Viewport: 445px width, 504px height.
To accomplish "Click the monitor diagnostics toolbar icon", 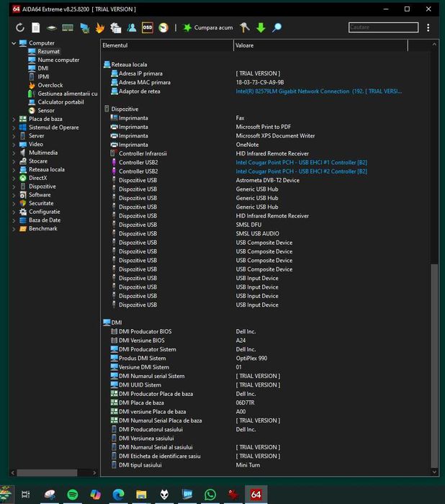I will [x=84, y=28].
